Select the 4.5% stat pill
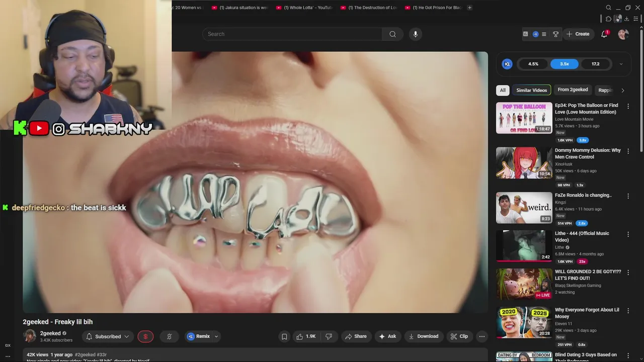This screenshot has width=644, height=362. 533,64
